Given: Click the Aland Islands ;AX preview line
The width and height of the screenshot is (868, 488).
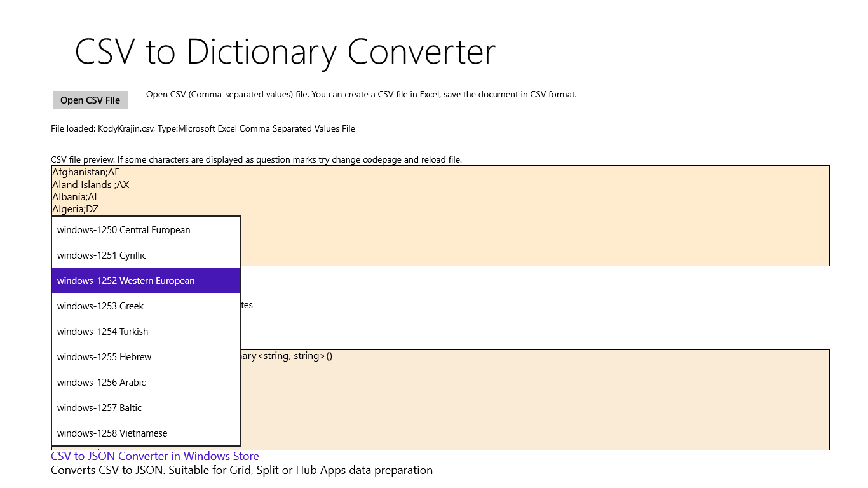Looking at the screenshot, I should click(x=91, y=185).
